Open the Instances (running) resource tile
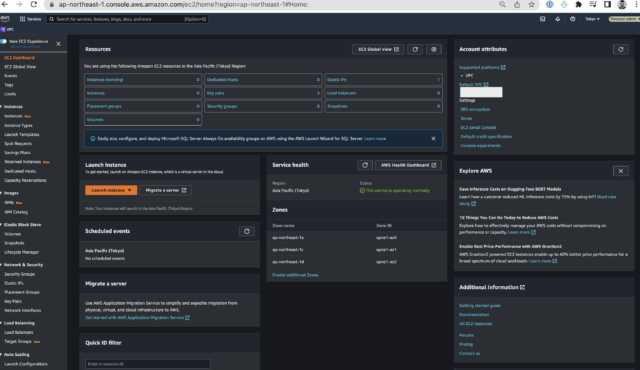 pyautogui.click(x=143, y=80)
